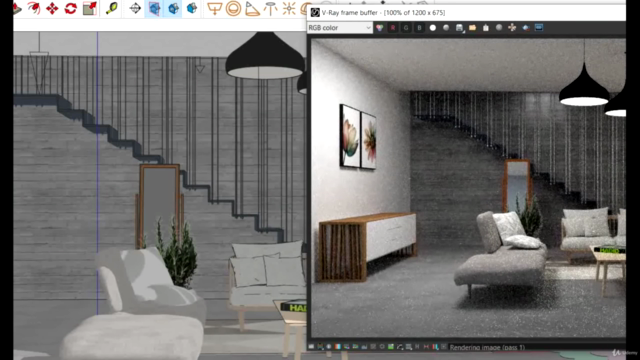The image size is (640, 360).
Task: Click the pendant lamp in SketchUp viewport
Action: [264, 55]
